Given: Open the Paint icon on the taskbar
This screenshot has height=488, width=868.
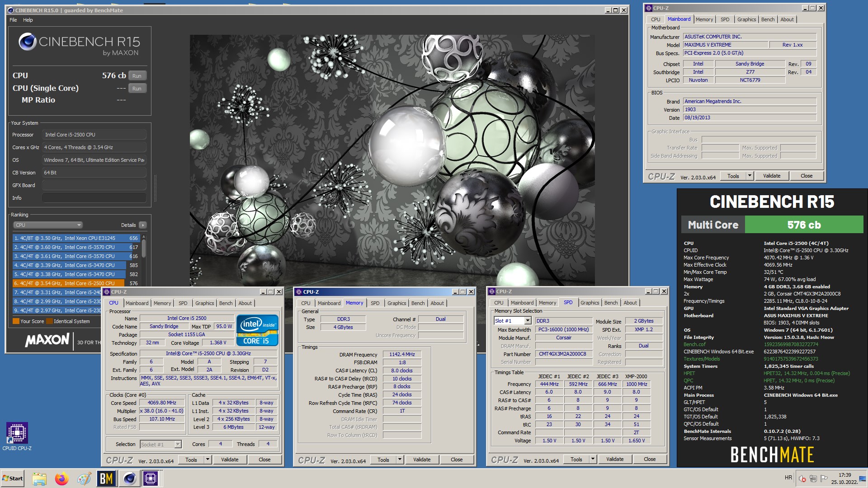Looking at the screenshot, I should [84, 478].
